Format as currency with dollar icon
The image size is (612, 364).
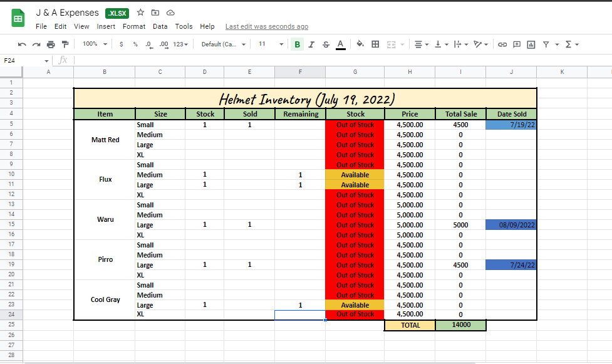pos(122,44)
